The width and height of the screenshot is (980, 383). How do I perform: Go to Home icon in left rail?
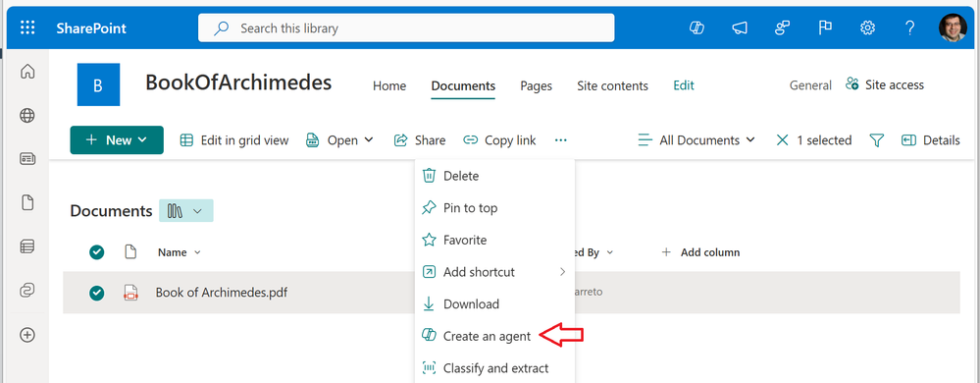tap(27, 72)
